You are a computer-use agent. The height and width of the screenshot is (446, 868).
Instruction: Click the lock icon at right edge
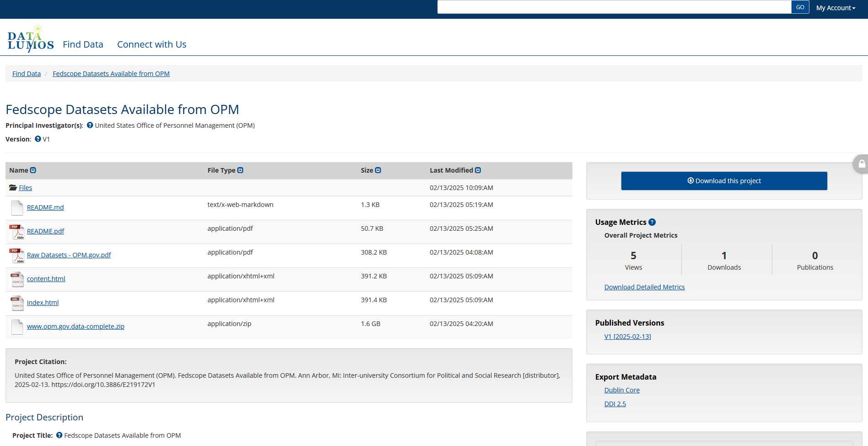(x=862, y=164)
